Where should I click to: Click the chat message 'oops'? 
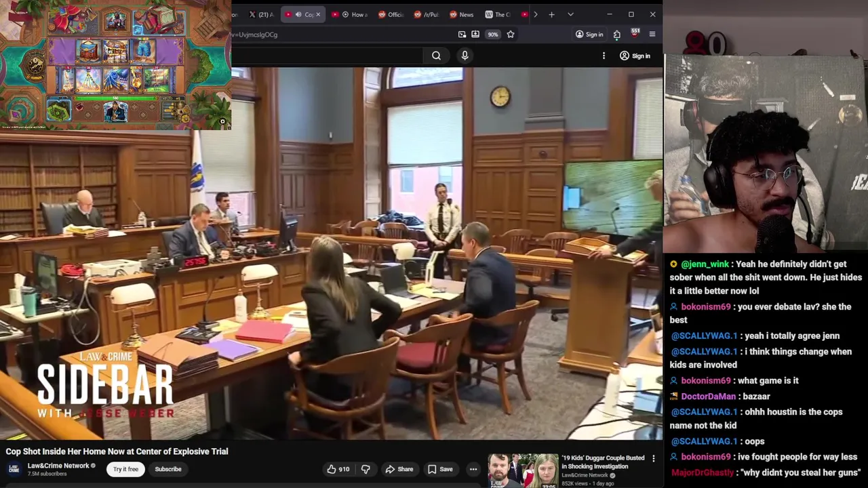tap(755, 441)
